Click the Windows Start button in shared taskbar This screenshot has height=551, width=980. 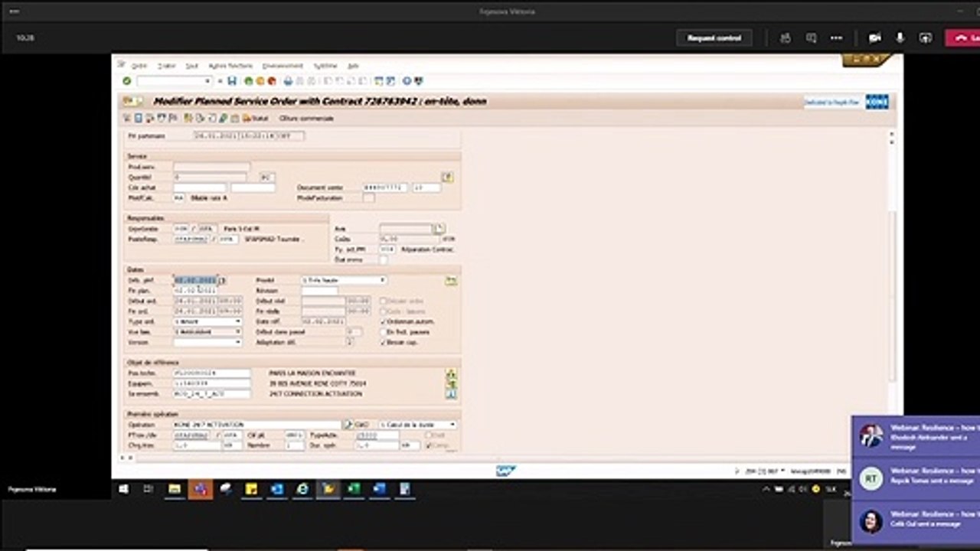[x=123, y=489]
